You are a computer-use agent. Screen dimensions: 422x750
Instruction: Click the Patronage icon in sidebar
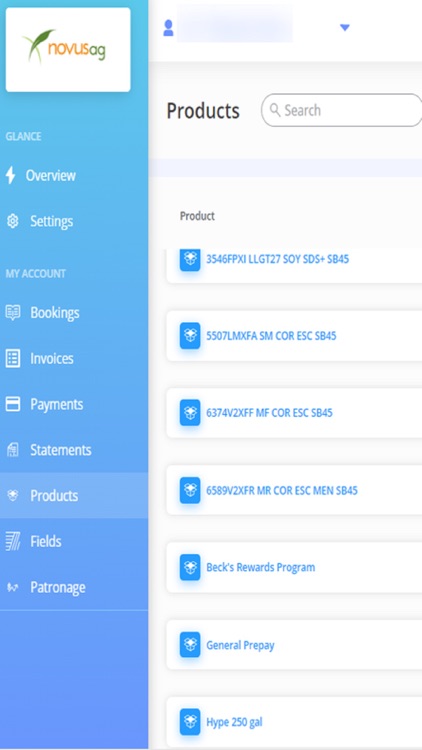pos(12,587)
